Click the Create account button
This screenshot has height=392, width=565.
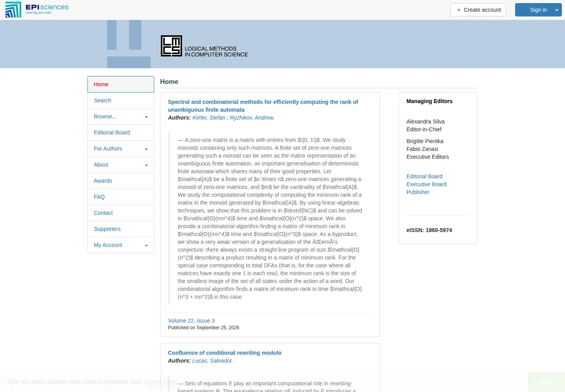point(478,10)
